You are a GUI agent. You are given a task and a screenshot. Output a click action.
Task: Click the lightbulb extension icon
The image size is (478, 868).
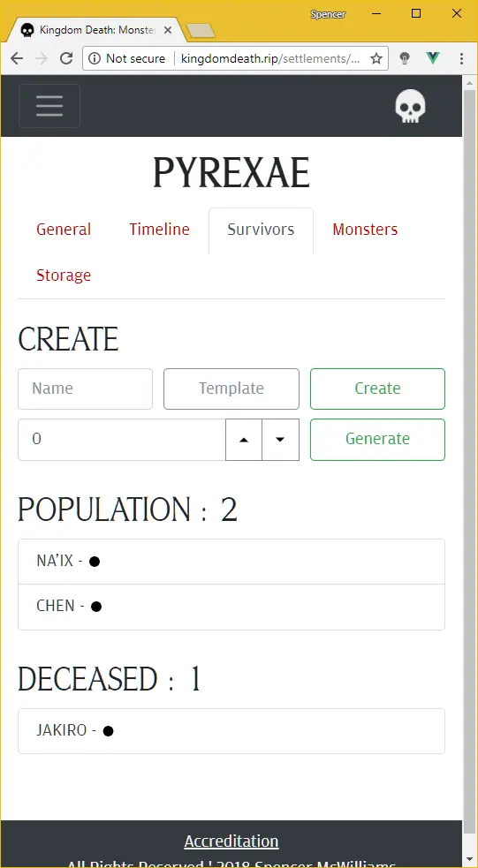click(405, 58)
